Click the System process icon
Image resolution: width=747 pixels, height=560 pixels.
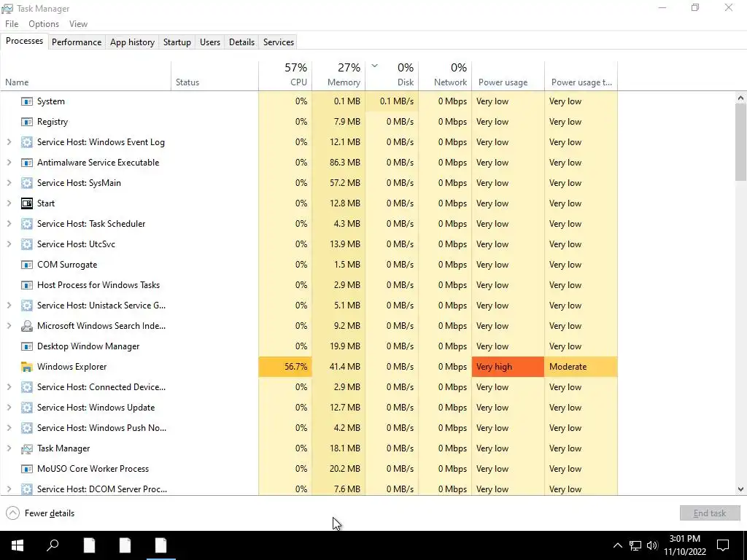coord(27,101)
